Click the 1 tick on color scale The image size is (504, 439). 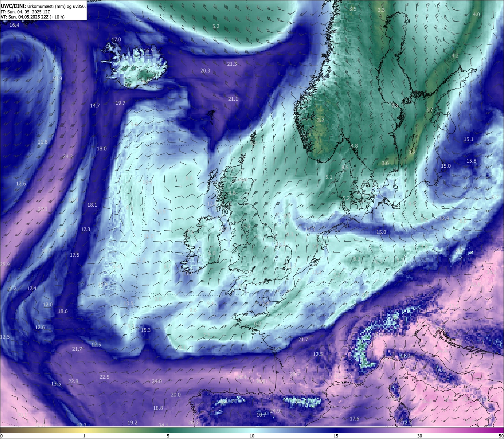(x=84, y=436)
